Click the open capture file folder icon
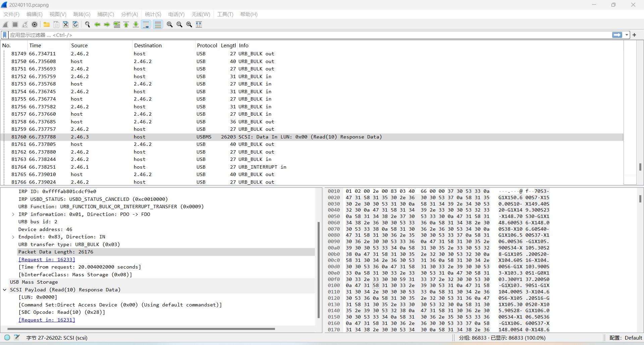 tap(47, 24)
